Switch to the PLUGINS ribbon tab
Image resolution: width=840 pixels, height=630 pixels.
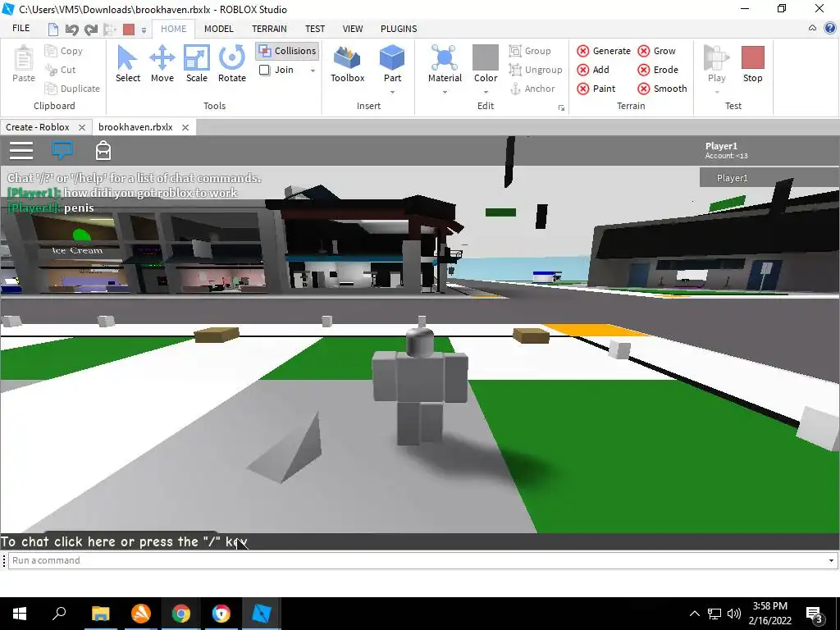coord(399,29)
